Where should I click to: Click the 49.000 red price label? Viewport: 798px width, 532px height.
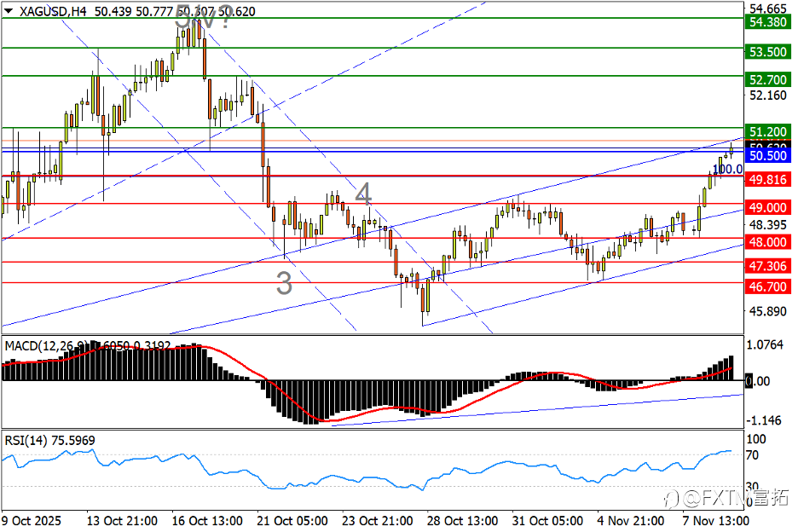tap(768, 208)
